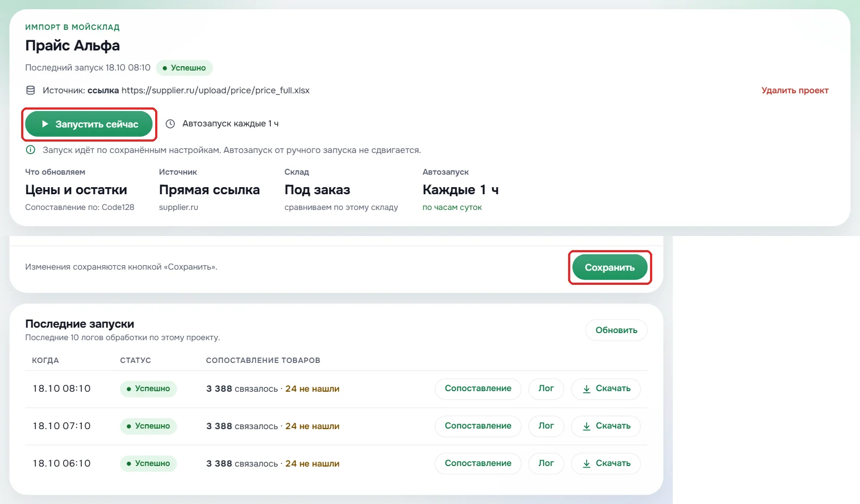
Task: Click the по часам суток link
Action: coord(452,207)
